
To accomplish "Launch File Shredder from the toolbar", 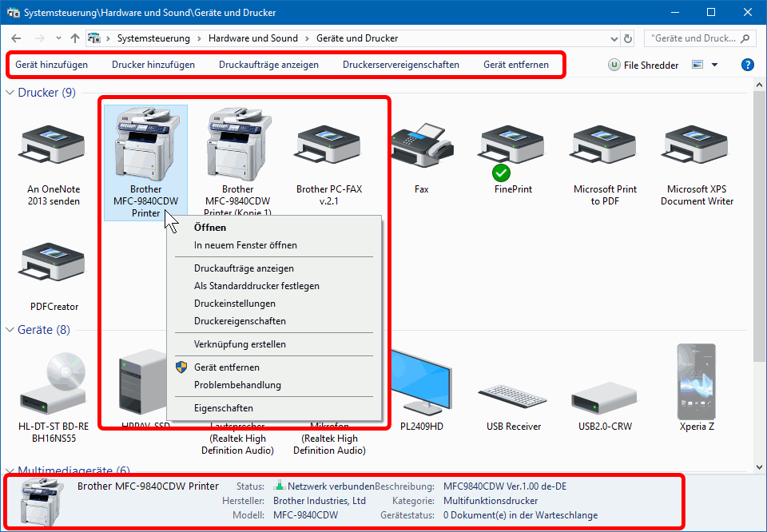I will point(642,65).
